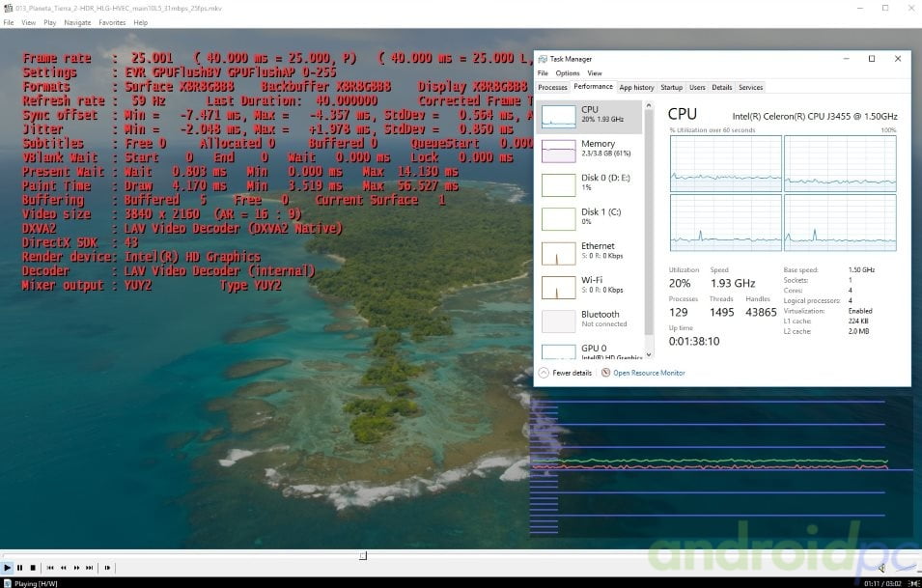
Task: Skip to the previous file or chapter
Action: [50, 568]
